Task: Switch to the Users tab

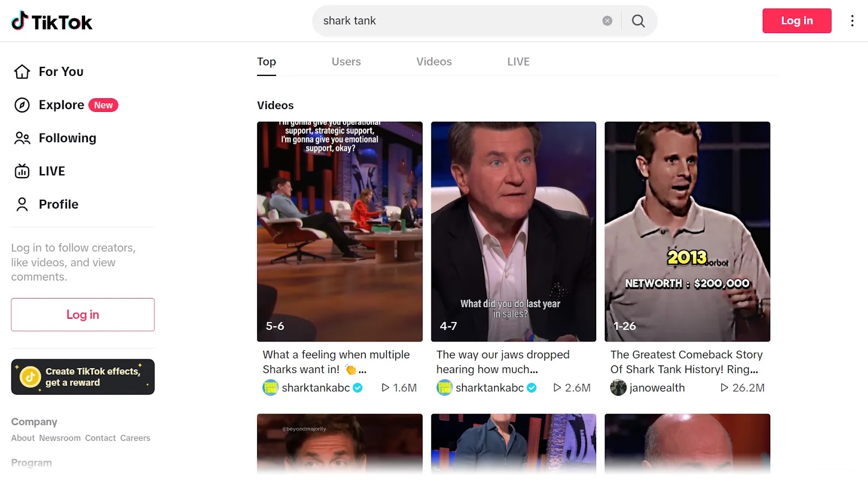Action: (346, 61)
